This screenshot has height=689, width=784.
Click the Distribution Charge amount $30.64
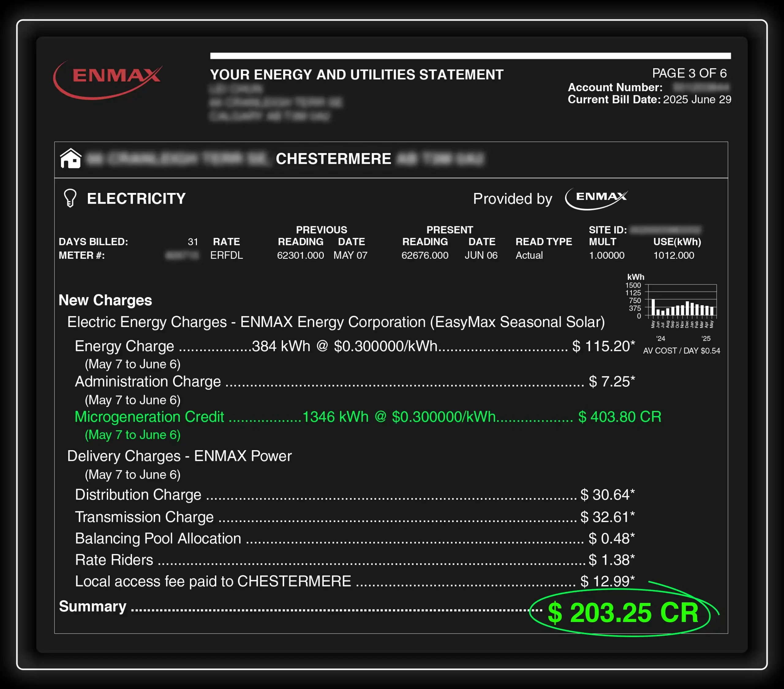click(x=608, y=495)
